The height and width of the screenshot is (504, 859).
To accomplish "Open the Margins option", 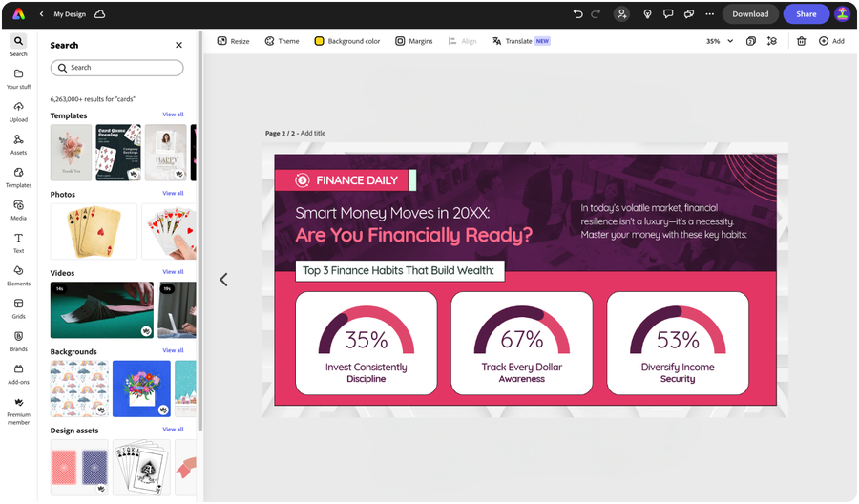I will [x=414, y=41].
